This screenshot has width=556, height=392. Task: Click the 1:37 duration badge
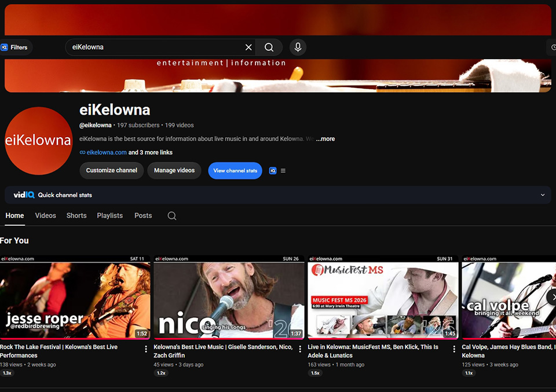pyautogui.click(x=296, y=334)
